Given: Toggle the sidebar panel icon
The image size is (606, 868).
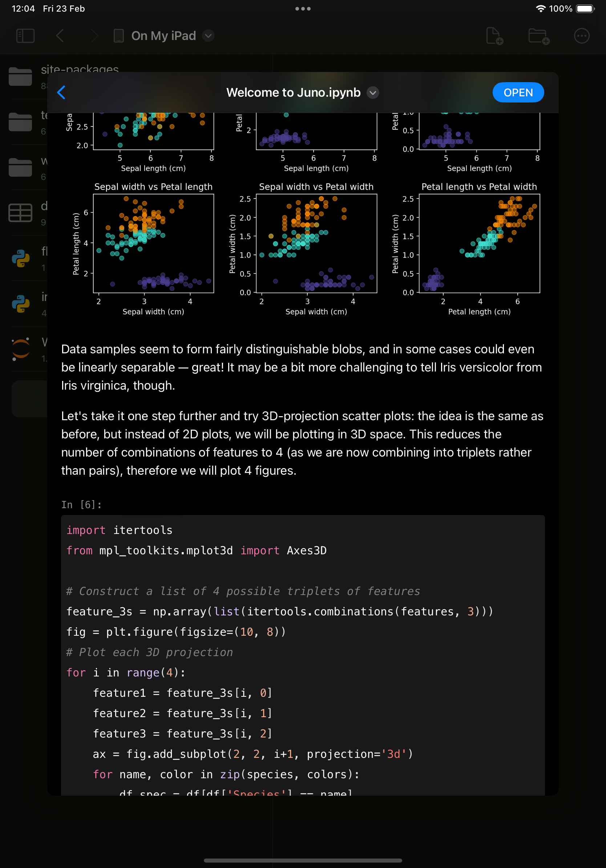Looking at the screenshot, I should [x=25, y=36].
